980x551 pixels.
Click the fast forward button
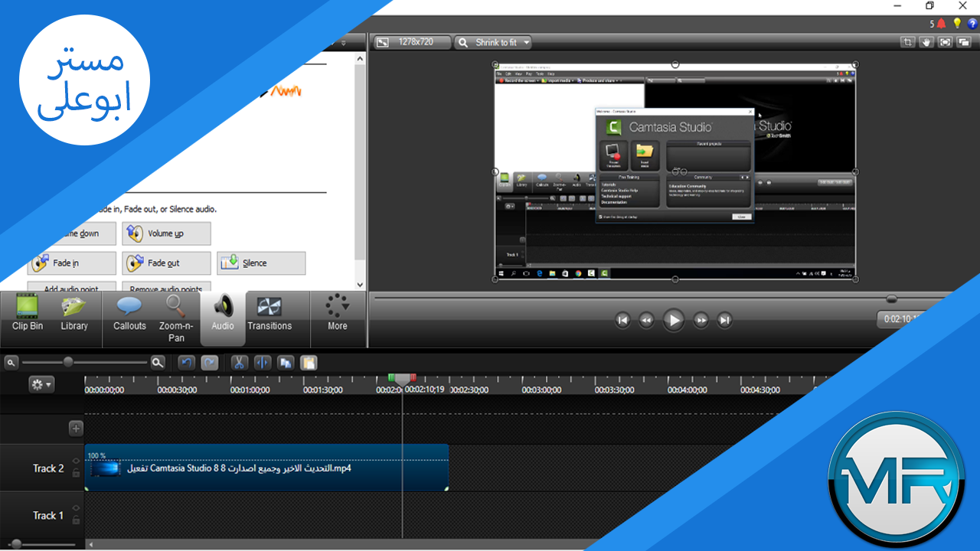(x=701, y=320)
